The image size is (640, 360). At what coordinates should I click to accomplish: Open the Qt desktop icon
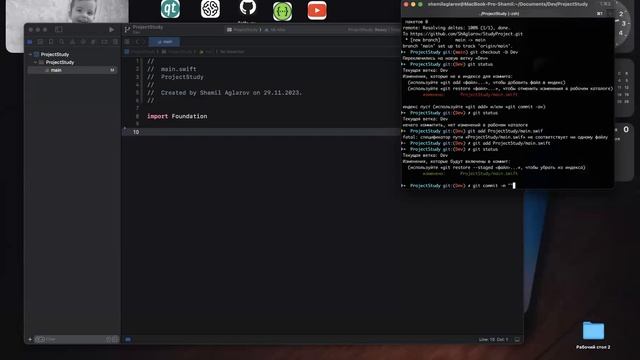pyautogui.click(x=170, y=9)
